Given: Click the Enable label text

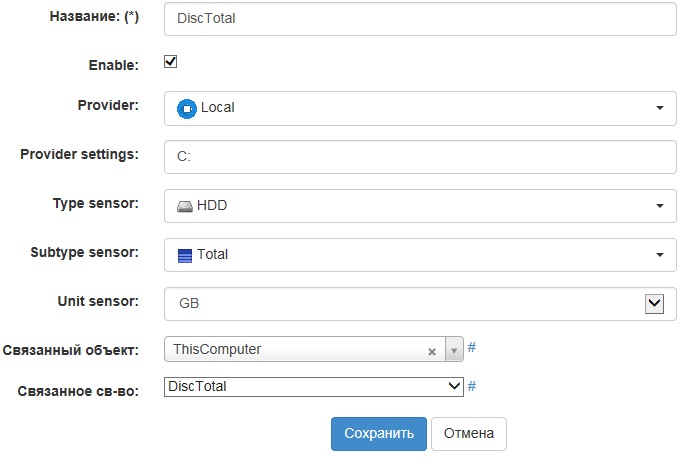Looking at the screenshot, I should pyautogui.click(x=113, y=64).
